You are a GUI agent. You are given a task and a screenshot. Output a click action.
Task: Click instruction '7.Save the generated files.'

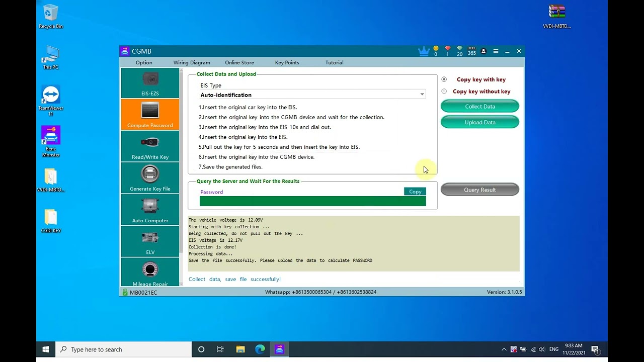coord(230,167)
